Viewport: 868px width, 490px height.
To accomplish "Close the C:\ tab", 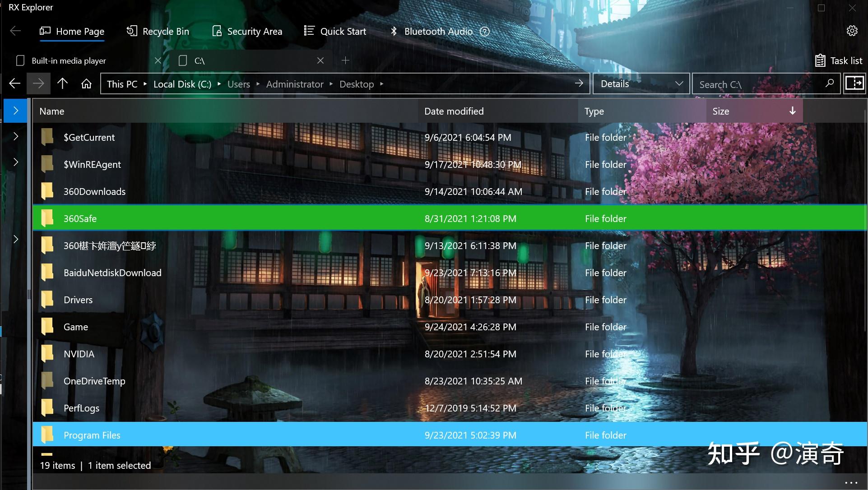I will [x=320, y=60].
